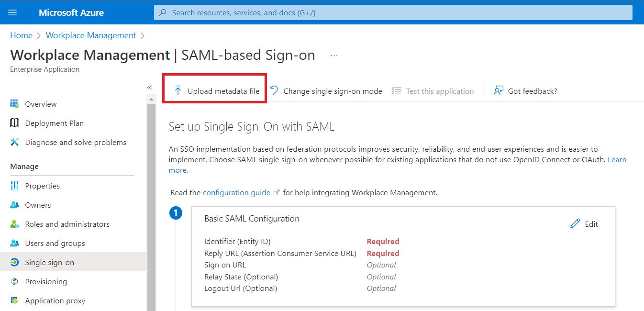Open Properties in Manage section
The image size is (644, 311).
click(x=43, y=186)
